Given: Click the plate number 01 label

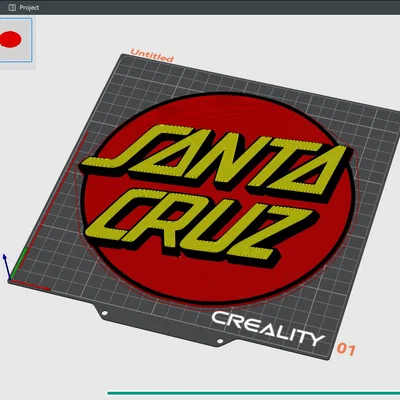Looking at the screenshot, I should pos(346,349).
